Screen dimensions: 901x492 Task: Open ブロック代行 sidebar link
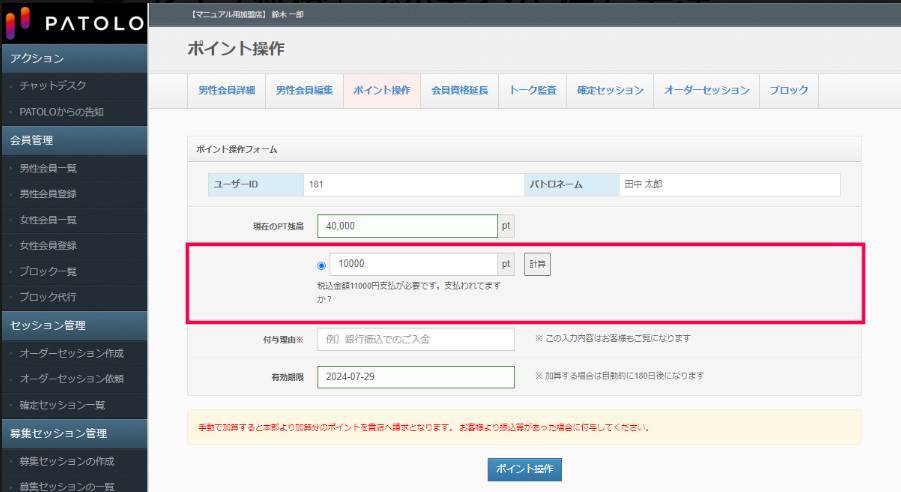tap(48, 297)
